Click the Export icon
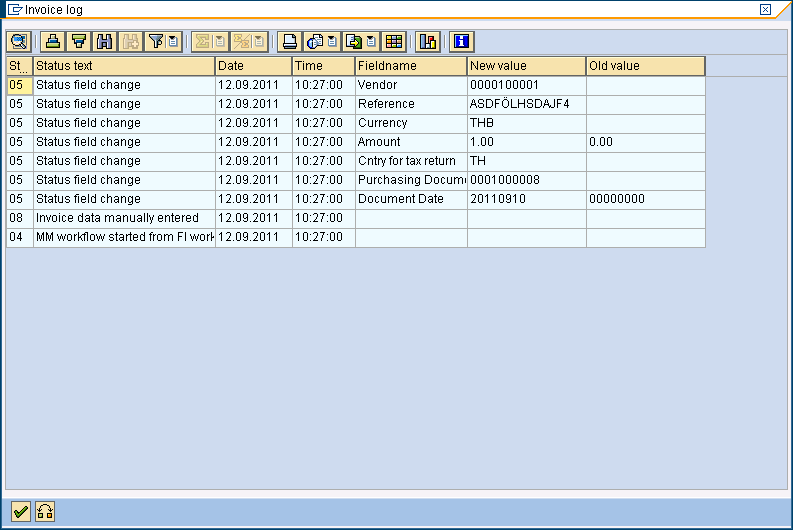This screenshot has width=793, height=530. [354, 41]
